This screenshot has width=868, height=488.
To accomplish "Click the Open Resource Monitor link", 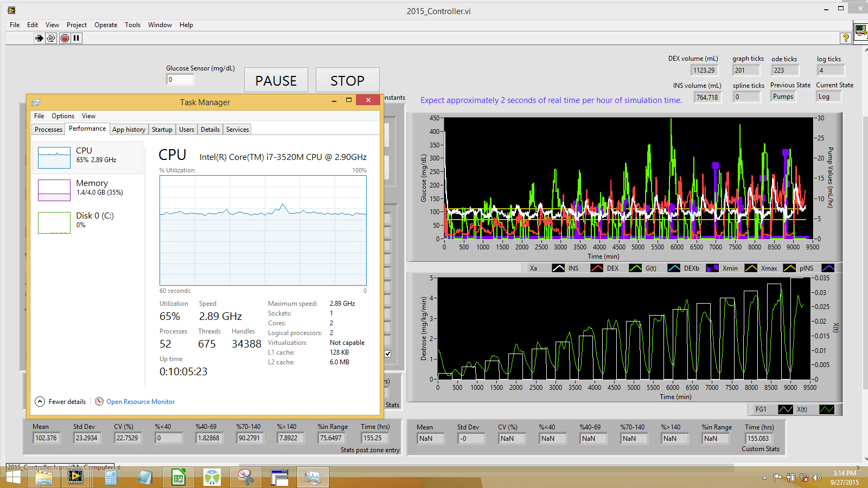I will 141,402.
